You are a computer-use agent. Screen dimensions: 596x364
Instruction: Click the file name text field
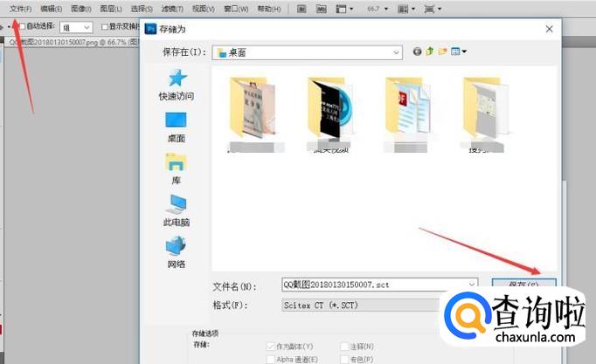coord(371,285)
